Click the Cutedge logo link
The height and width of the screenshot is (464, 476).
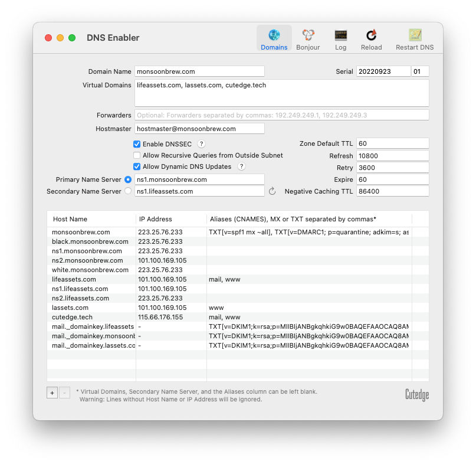click(x=416, y=394)
